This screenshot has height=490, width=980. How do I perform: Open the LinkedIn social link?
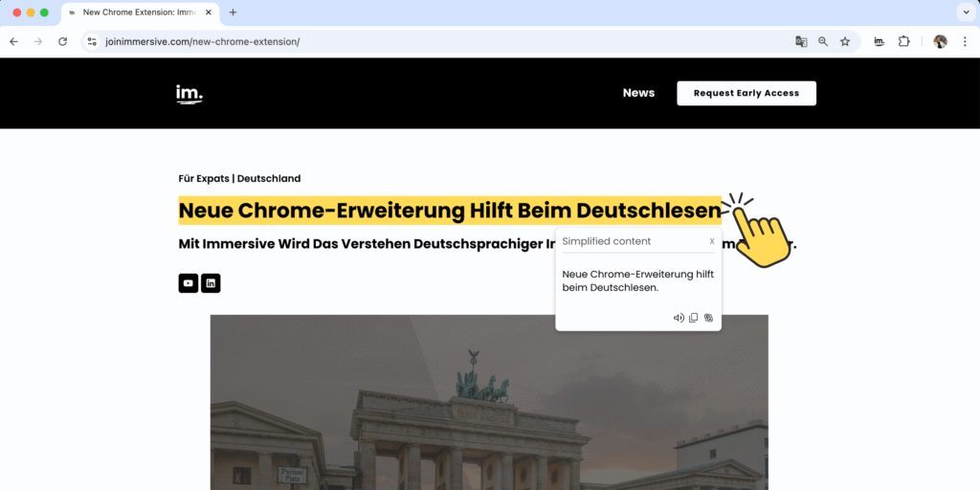click(211, 283)
